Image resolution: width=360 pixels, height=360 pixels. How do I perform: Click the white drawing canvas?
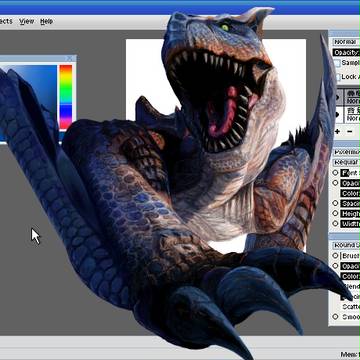(147, 73)
